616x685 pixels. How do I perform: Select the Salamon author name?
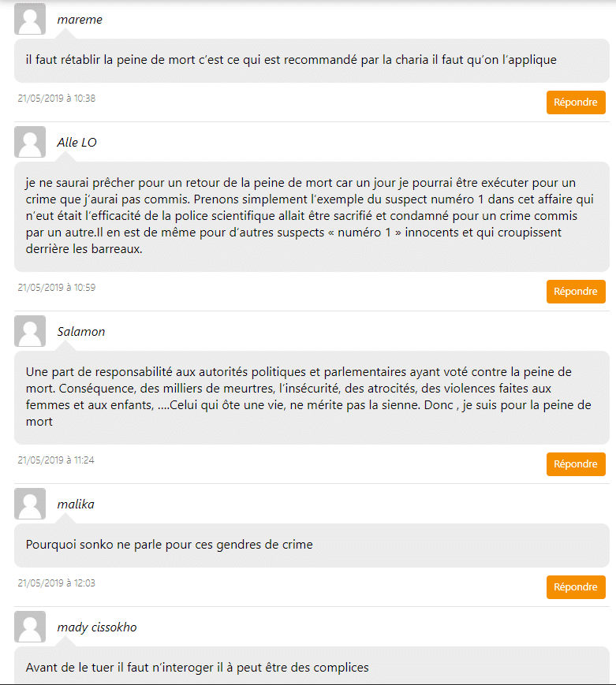[x=81, y=332]
